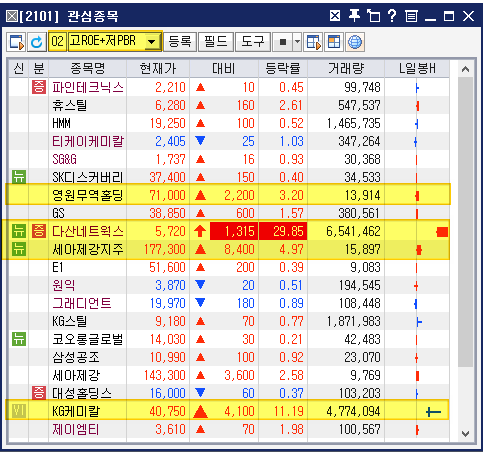Click the VI badge on KG케미칼 row
Viewport: 483px width, 452px height.
tap(19, 411)
